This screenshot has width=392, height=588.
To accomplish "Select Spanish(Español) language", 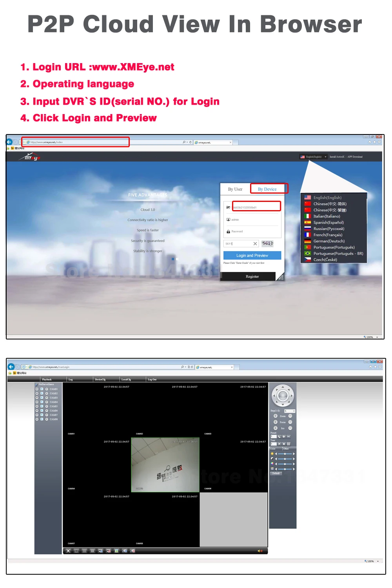I will point(328,222).
